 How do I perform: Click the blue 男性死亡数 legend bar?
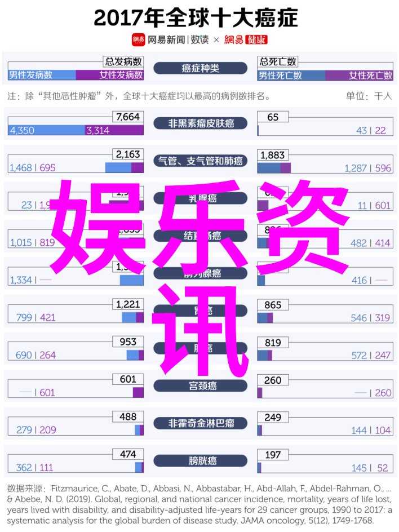291,76
